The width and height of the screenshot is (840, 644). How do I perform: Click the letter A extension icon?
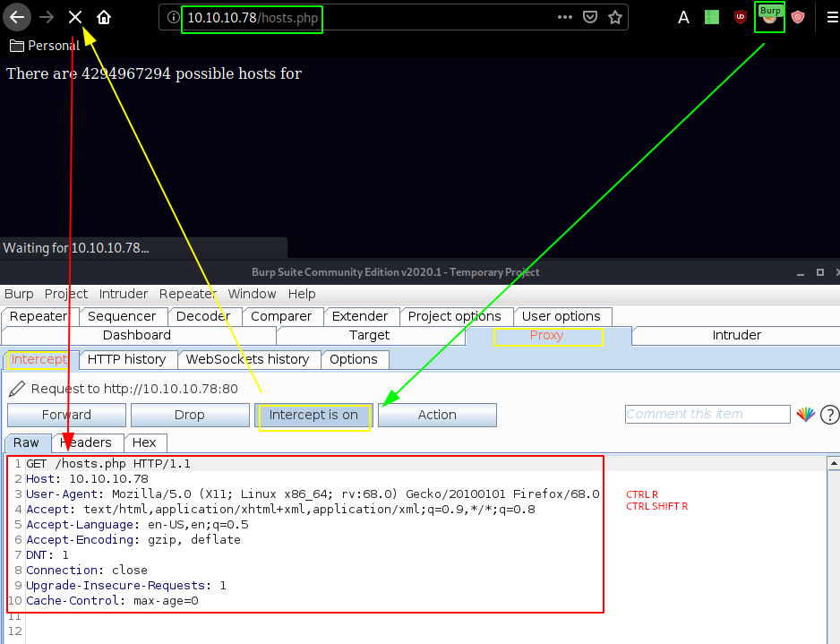point(683,18)
